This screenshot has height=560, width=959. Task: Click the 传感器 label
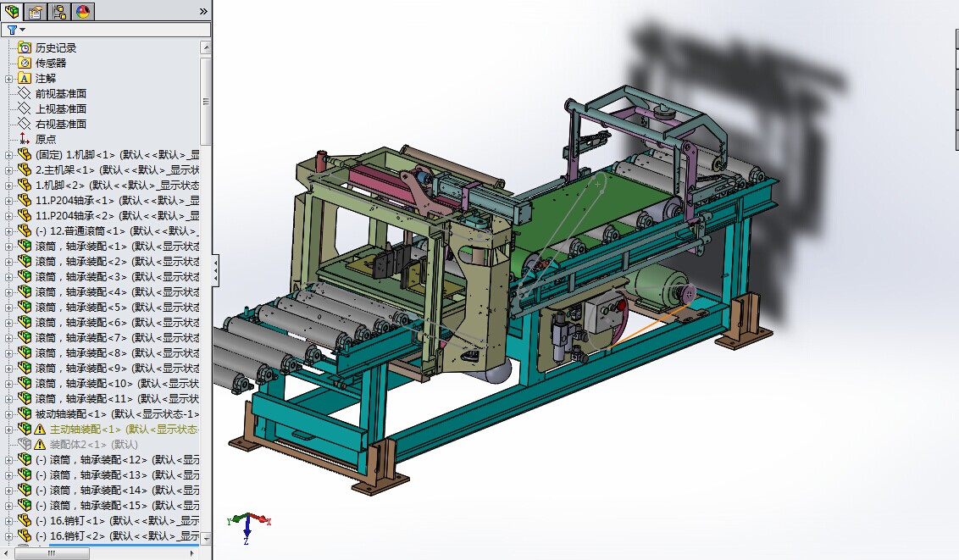point(51,63)
